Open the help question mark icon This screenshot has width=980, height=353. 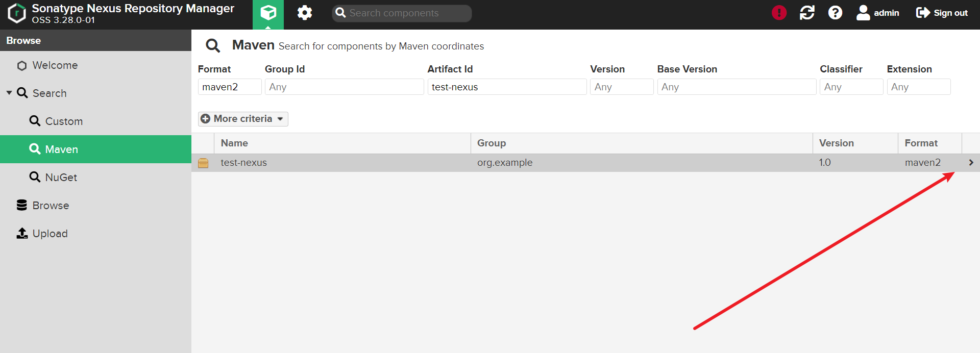tap(835, 13)
